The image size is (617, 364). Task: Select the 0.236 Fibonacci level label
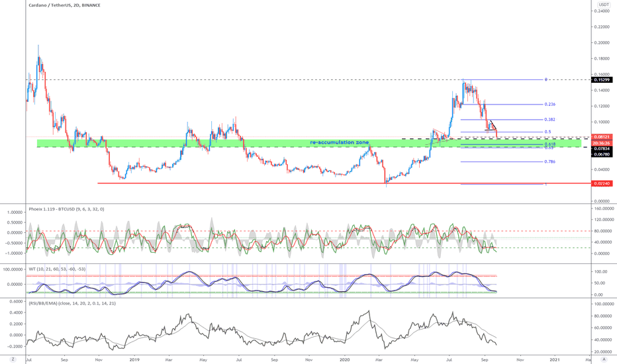pos(549,105)
